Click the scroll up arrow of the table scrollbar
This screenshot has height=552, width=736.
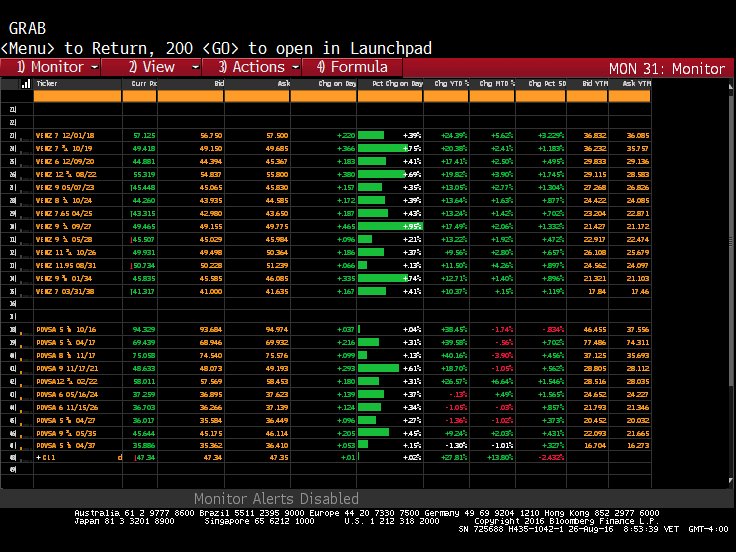tap(730, 86)
